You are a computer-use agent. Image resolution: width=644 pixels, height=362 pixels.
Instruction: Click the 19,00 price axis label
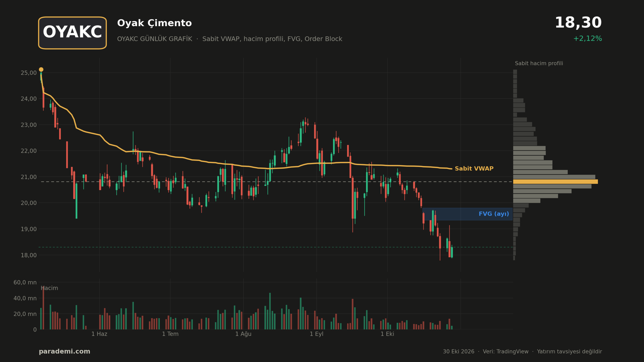pyautogui.click(x=29, y=229)
